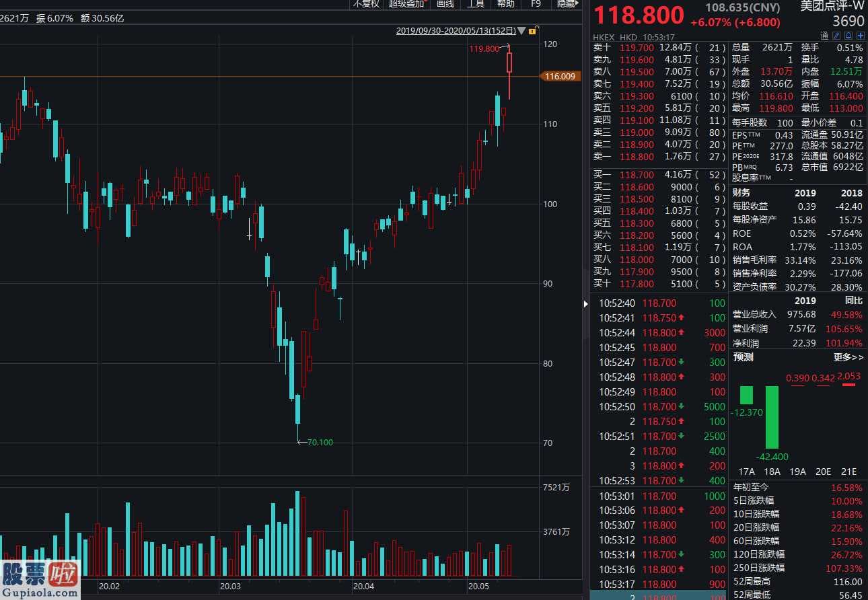Click the 10:52:50 trade of 5000 shares
This screenshot has height=600, width=868.
pos(659,407)
